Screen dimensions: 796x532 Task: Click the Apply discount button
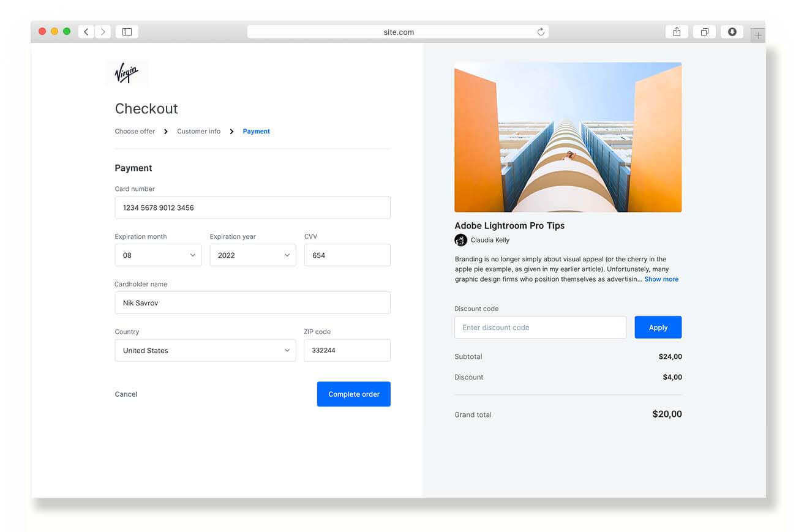point(658,328)
